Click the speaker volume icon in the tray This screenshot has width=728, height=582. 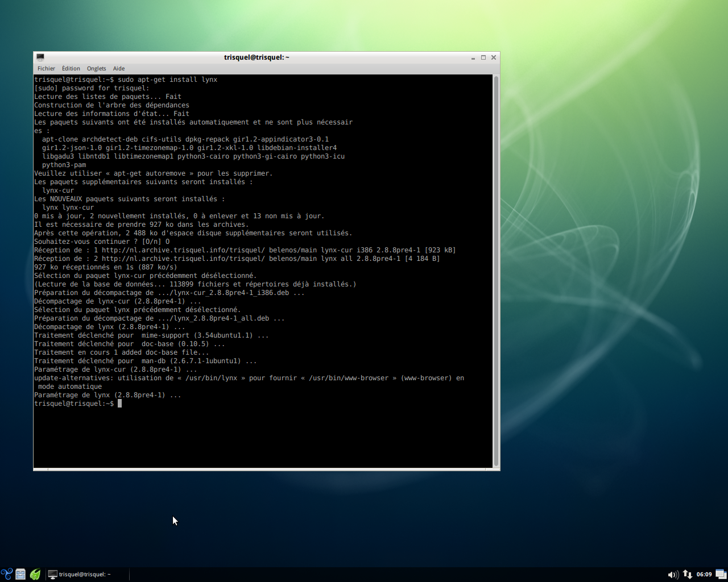click(x=673, y=574)
